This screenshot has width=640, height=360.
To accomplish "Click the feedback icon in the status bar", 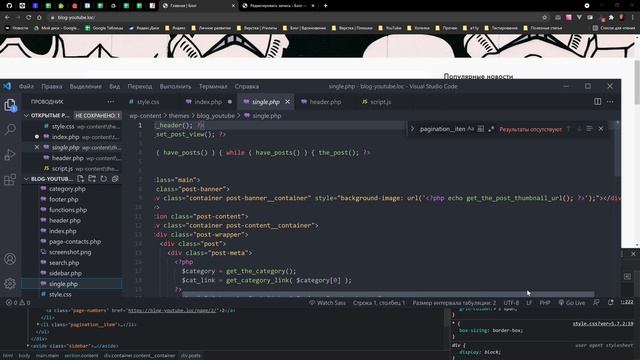I will [x=596, y=302].
